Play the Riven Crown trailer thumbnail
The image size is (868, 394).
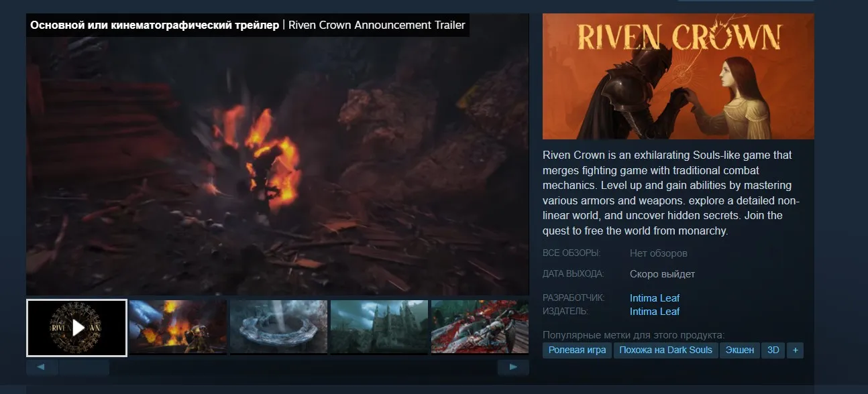[77, 328]
